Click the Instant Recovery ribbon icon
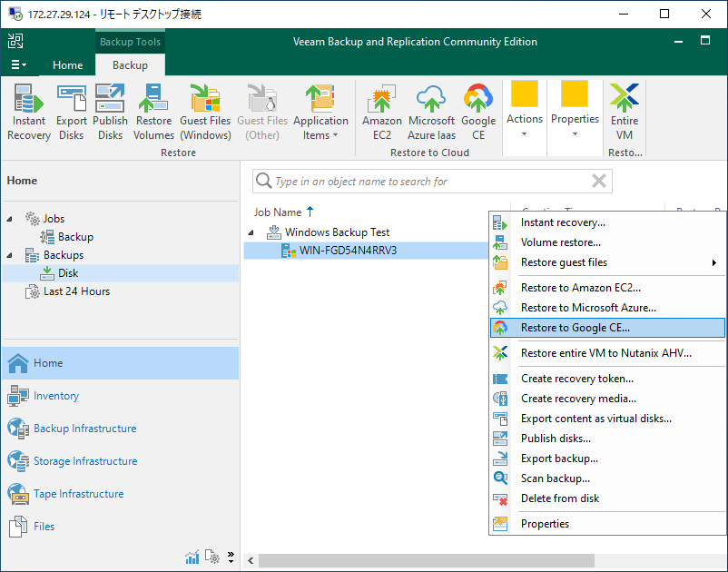728x572 pixels. [x=29, y=112]
